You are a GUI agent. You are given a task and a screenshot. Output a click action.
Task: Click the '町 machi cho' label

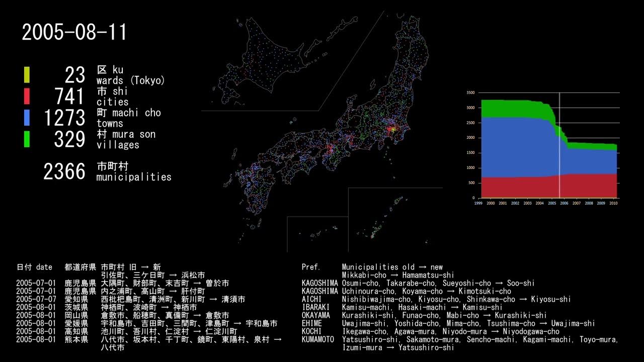pyautogui.click(x=129, y=113)
